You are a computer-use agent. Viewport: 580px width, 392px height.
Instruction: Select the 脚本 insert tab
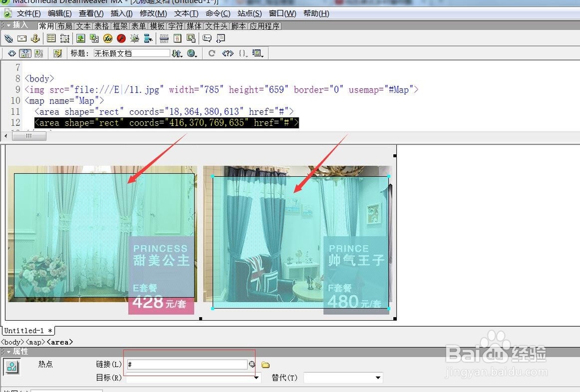pos(238,26)
